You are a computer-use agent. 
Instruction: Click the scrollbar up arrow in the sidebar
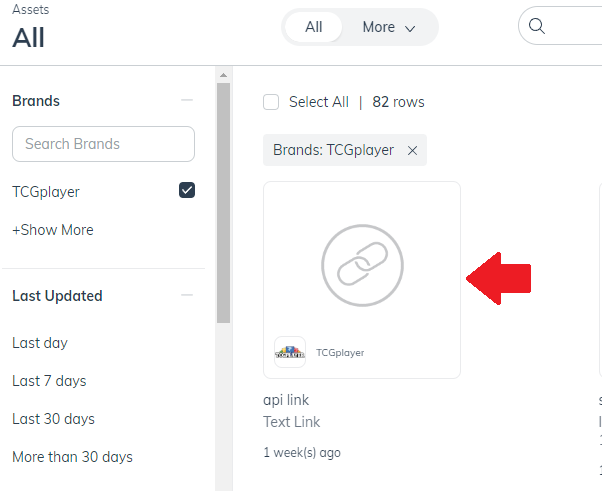click(x=223, y=75)
